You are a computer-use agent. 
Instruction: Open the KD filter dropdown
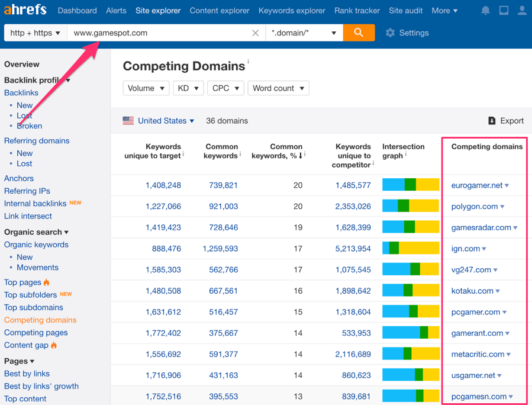(188, 88)
